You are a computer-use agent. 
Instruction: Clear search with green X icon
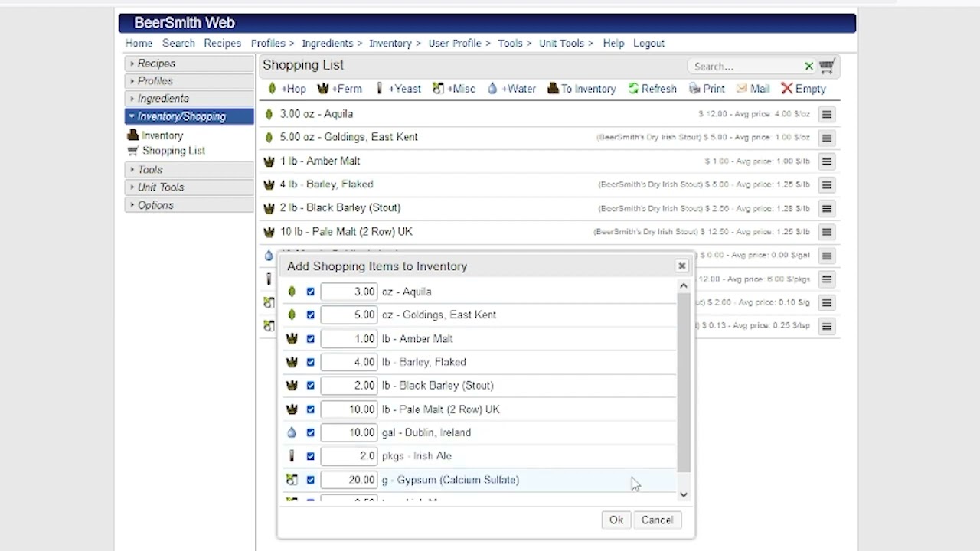[x=808, y=67]
